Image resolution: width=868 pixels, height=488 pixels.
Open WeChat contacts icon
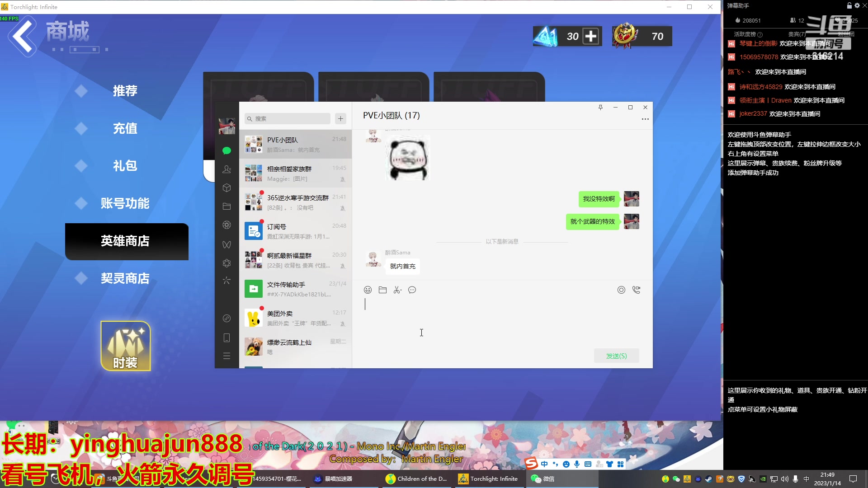(227, 169)
